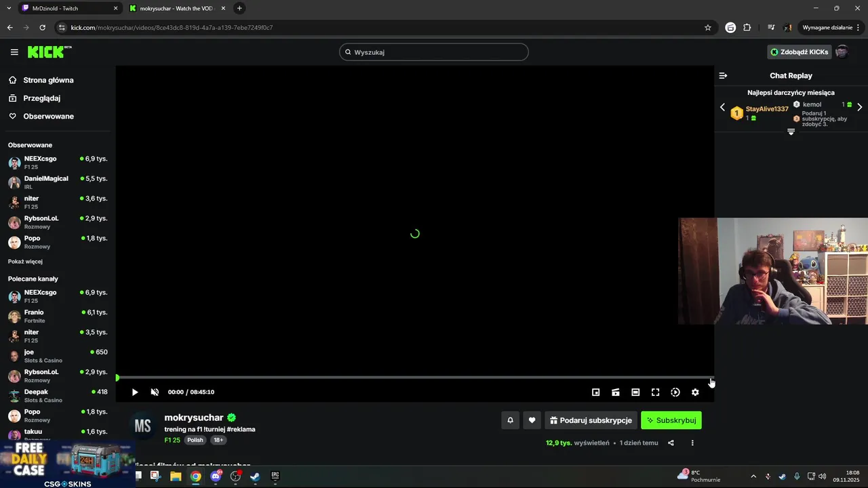Click Wymagane działanie browser button
Image resolution: width=868 pixels, height=488 pixels.
(831, 28)
